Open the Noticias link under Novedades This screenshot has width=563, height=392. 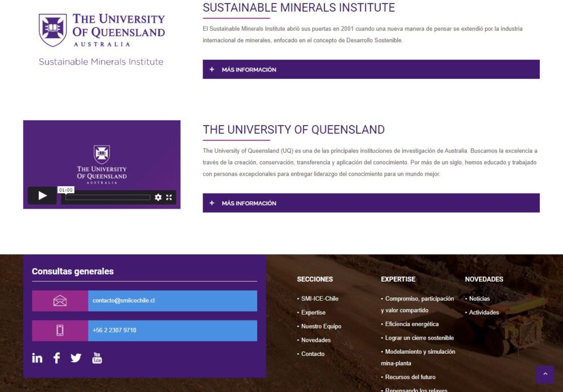[x=479, y=299]
